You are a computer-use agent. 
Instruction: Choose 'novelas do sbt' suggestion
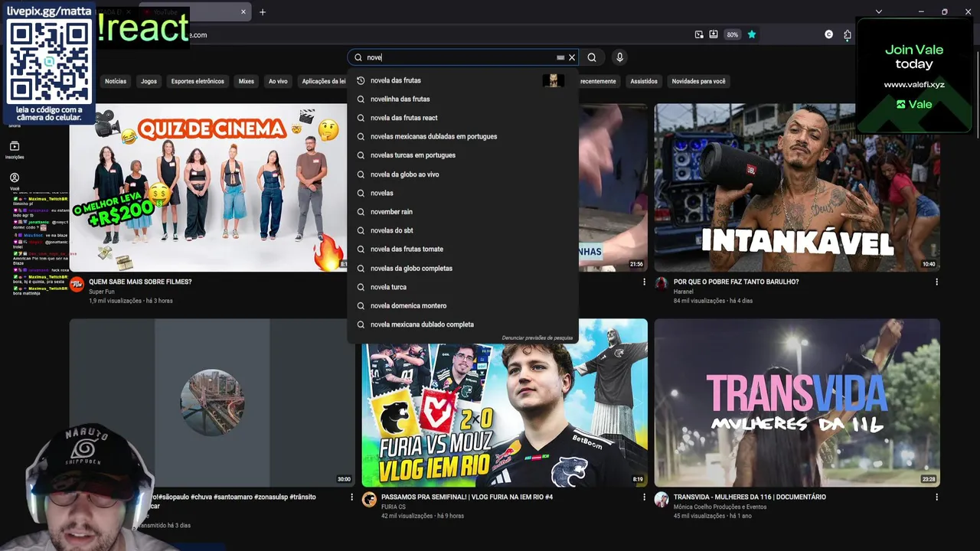tap(462, 230)
